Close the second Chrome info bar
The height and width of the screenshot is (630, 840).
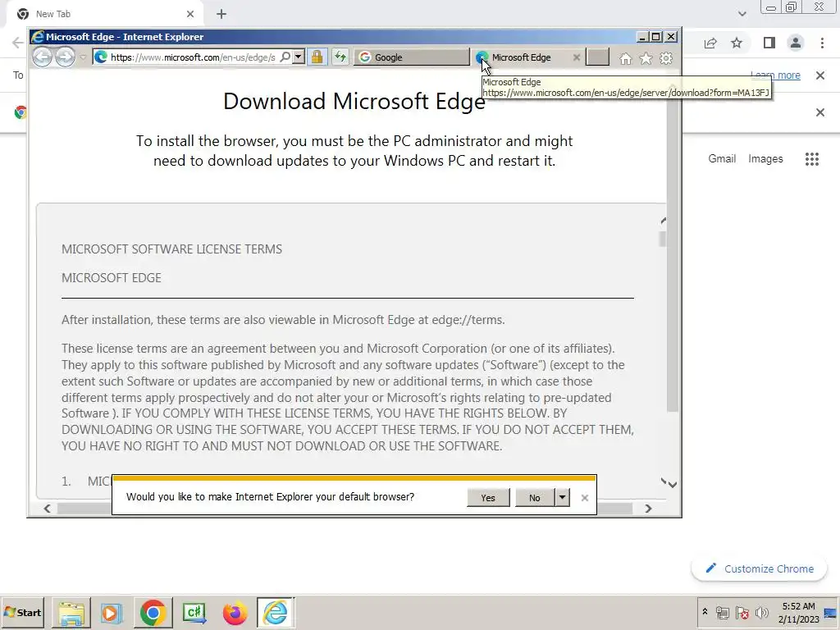[820, 112]
